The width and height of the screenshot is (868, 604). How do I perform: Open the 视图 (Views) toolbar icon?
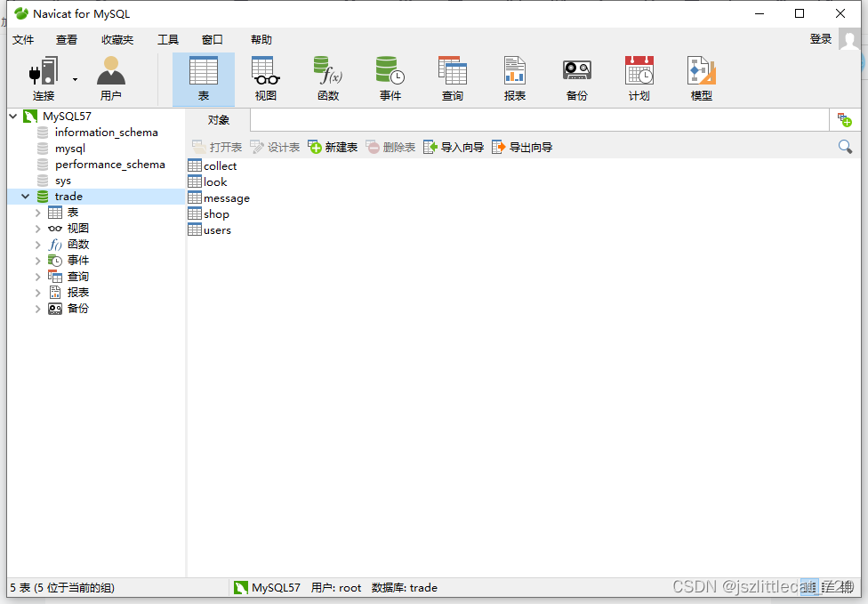pyautogui.click(x=265, y=77)
